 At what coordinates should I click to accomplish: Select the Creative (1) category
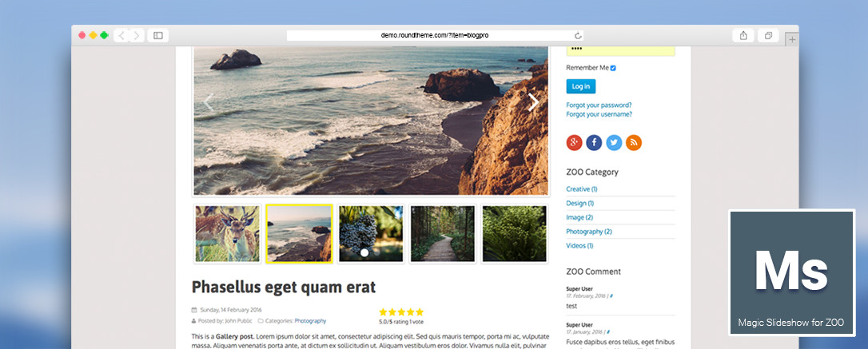[581, 189]
